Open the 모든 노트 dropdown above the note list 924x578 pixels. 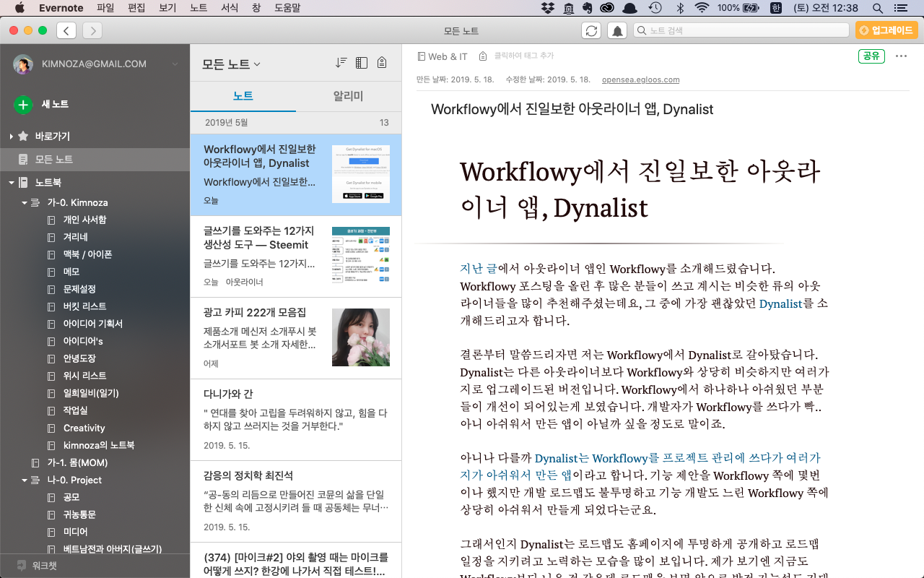[x=231, y=64]
